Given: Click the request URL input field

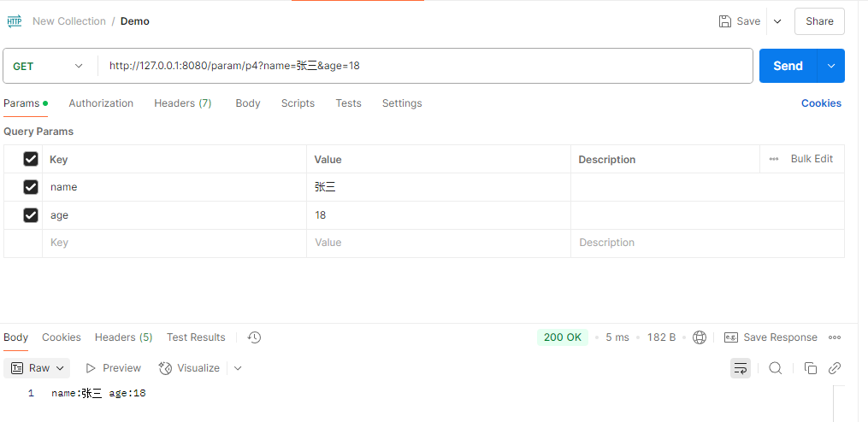Looking at the screenshot, I should 428,66.
